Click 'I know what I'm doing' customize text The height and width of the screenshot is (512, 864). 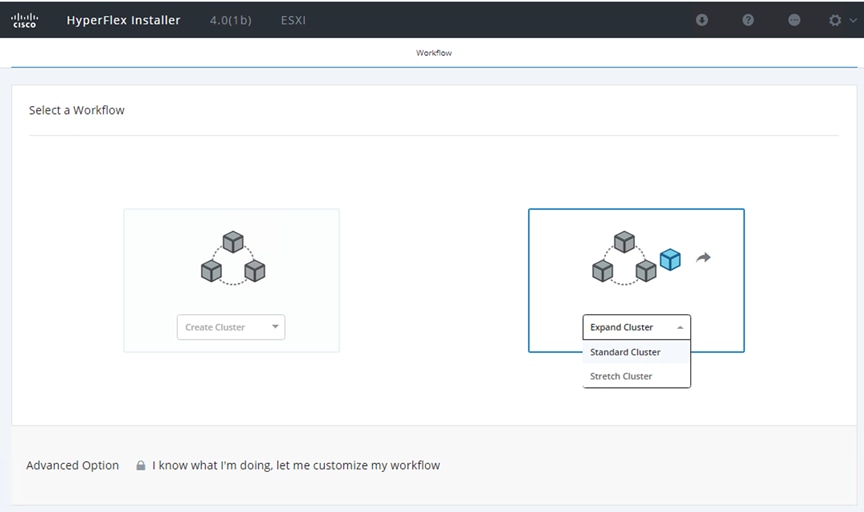[x=296, y=465]
